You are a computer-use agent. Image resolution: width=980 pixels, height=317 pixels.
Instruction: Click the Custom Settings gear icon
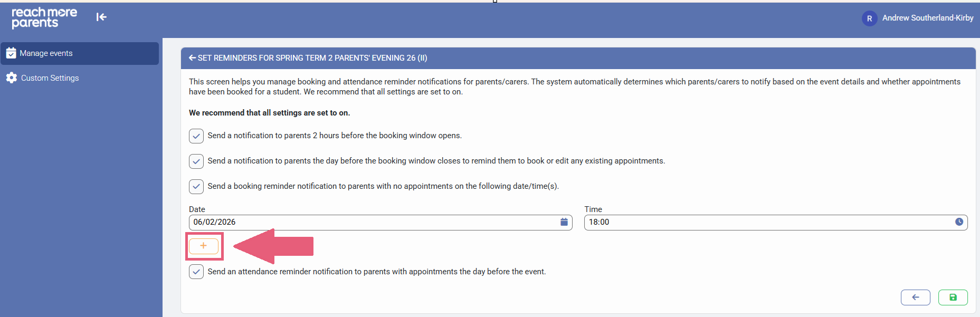pos(12,78)
